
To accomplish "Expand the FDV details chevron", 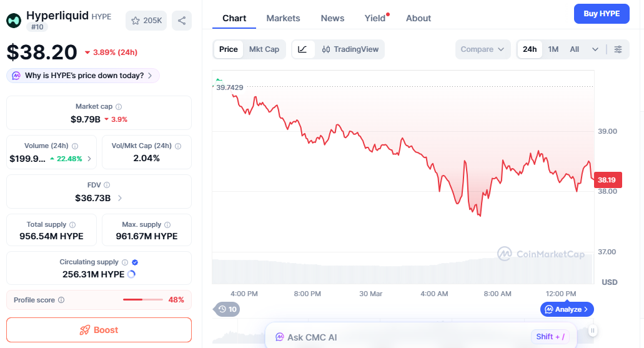I will (x=120, y=198).
